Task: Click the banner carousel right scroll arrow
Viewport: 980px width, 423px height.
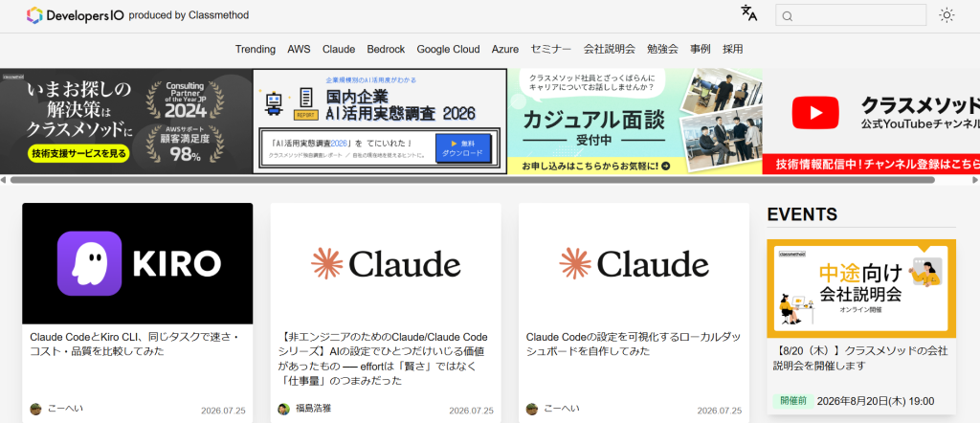Action: point(975,180)
